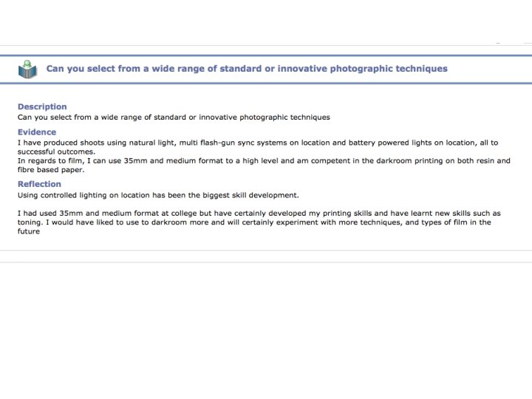Click the photographic techniques title heading
This screenshot has height=399, width=532.
pyautogui.click(x=247, y=69)
